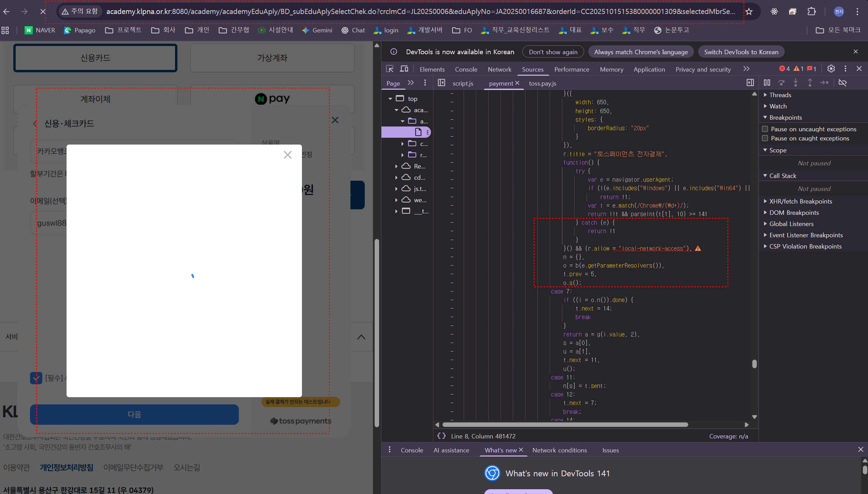The image size is (868, 494).
Task: Click pretty print braces icon
Action: (442, 436)
